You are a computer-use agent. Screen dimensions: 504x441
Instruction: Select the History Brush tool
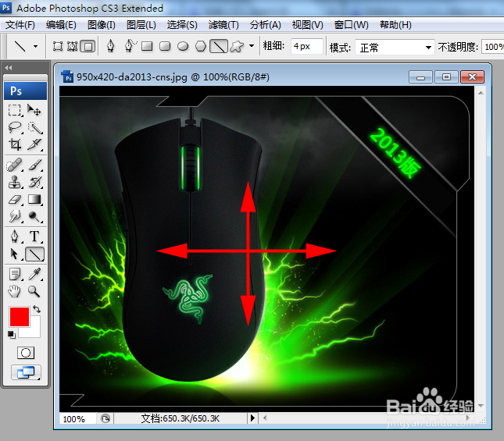[x=34, y=182]
